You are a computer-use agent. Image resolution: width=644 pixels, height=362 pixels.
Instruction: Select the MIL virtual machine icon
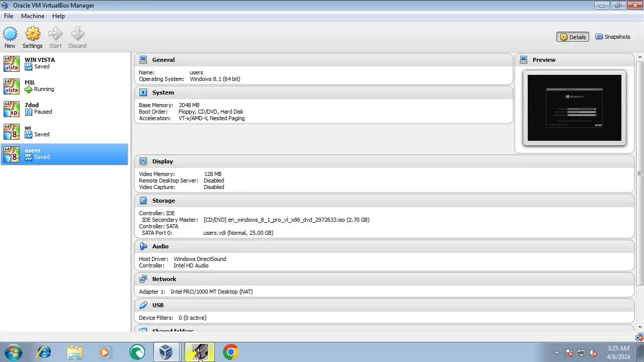pos(11,86)
